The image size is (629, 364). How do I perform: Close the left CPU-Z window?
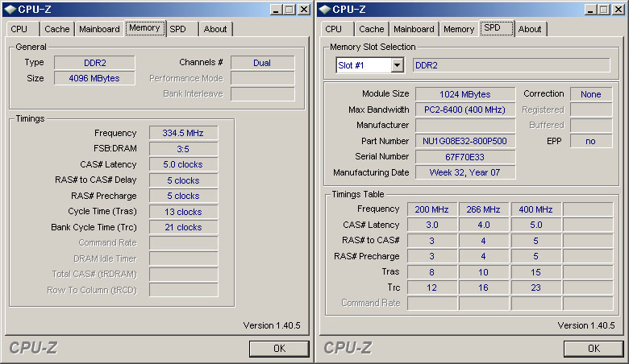pos(305,10)
